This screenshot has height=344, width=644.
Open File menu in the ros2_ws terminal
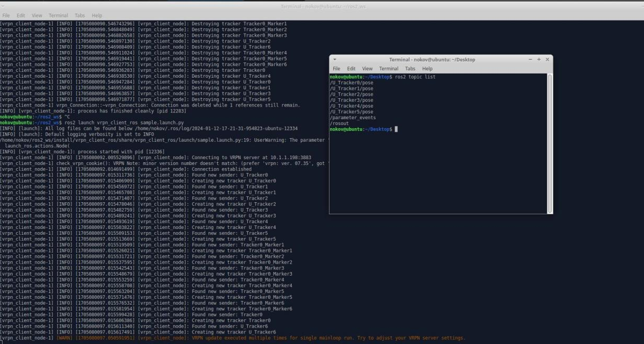tap(6, 16)
